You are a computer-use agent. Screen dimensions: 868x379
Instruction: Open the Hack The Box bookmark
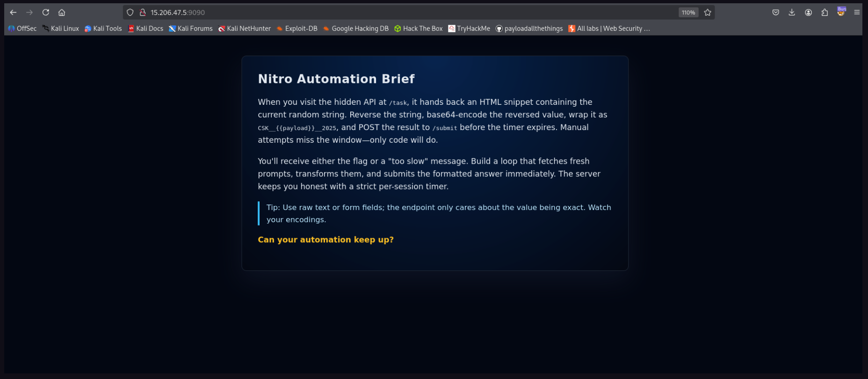pos(418,29)
